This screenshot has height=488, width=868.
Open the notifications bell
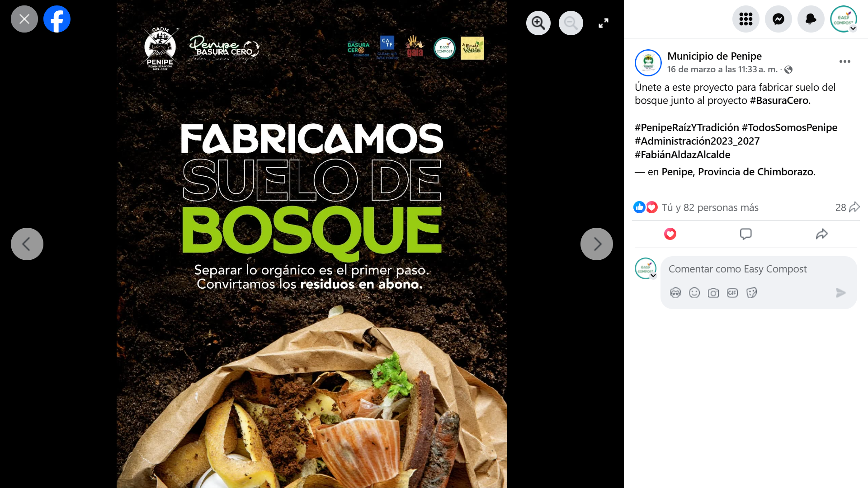811,19
